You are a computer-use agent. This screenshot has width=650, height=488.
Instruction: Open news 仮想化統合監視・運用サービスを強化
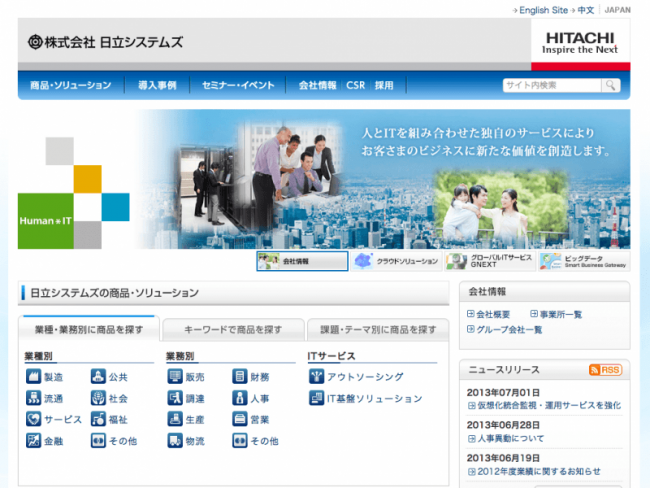coord(549,405)
